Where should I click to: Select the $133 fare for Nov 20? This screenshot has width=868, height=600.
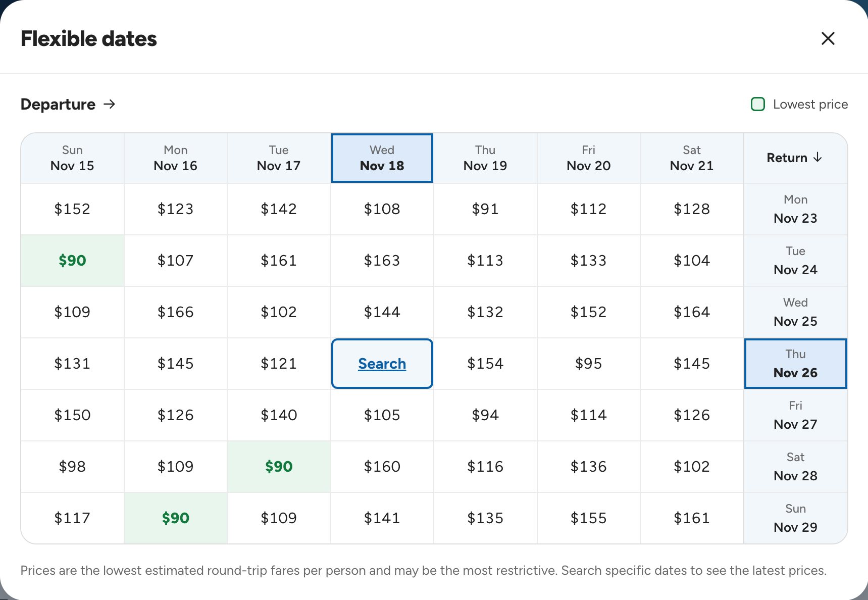(589, 261)
